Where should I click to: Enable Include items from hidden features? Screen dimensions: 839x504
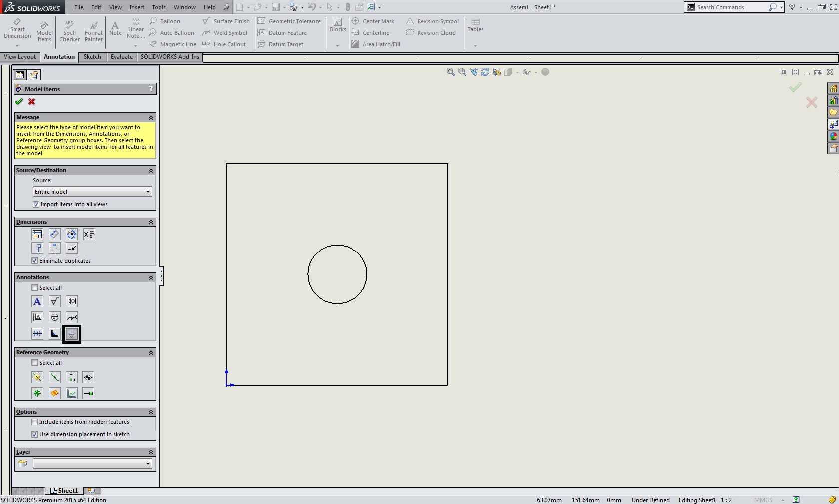(x=35, y=422)
